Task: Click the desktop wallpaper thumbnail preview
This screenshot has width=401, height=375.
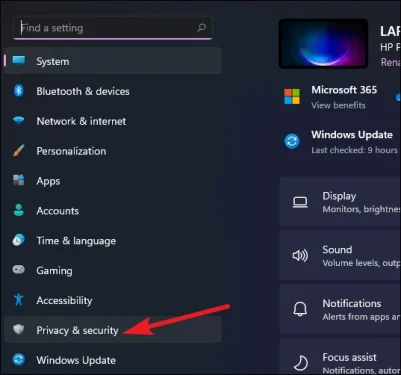Action: tap(323, 43)
